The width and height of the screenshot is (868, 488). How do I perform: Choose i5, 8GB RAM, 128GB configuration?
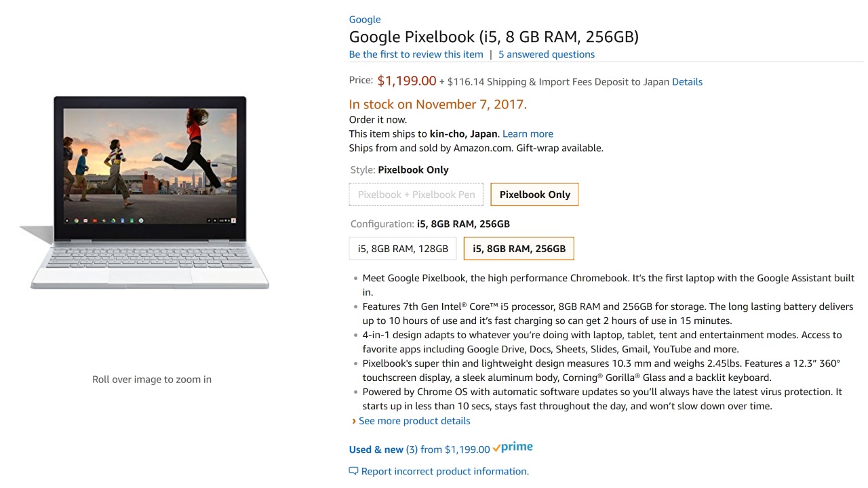pos(403,249)
